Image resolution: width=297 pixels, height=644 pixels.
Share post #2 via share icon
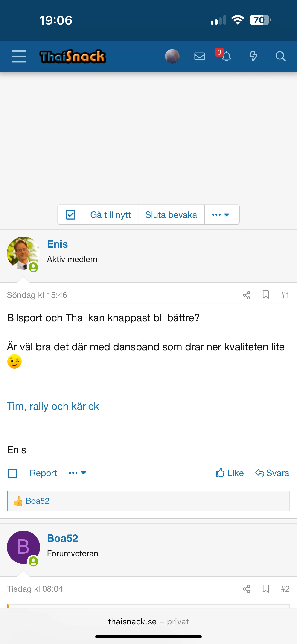[x=247, y=589]
